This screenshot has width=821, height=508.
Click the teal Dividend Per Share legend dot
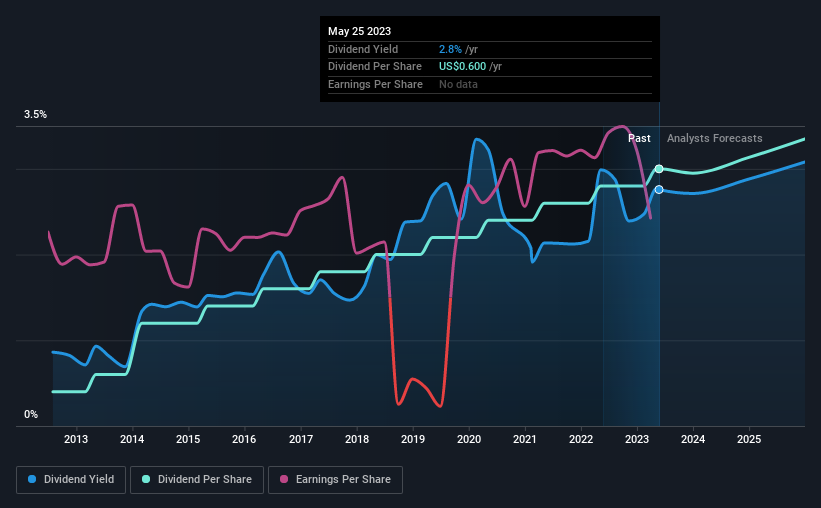[x=146, y=479]
